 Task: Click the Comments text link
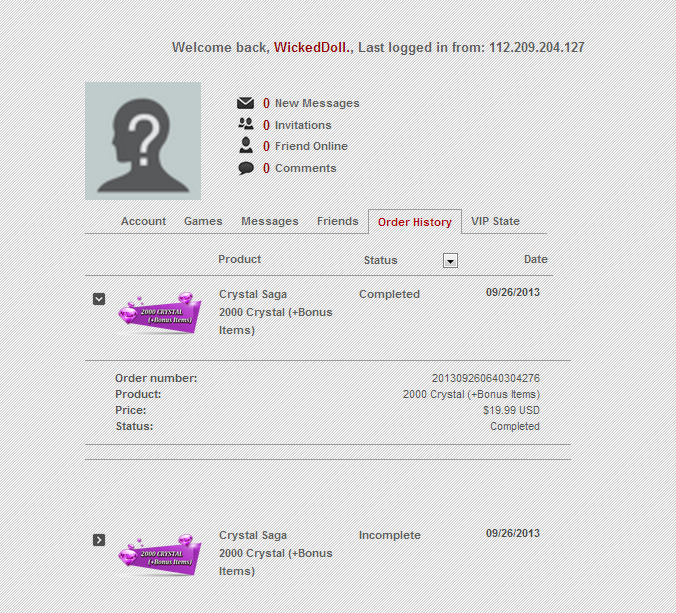click(x=306, y=168)
